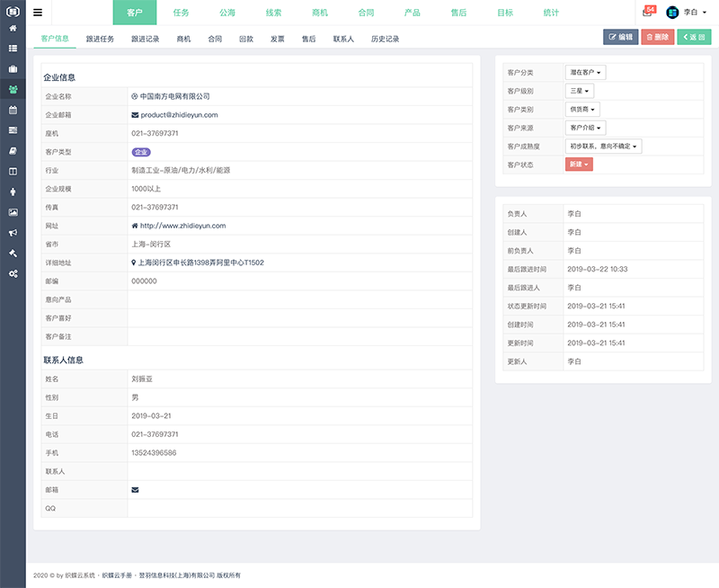Click the green 企业 customer type tag
Image resolution: width=719 pixels, height=588 pixels.
point(143,151)
